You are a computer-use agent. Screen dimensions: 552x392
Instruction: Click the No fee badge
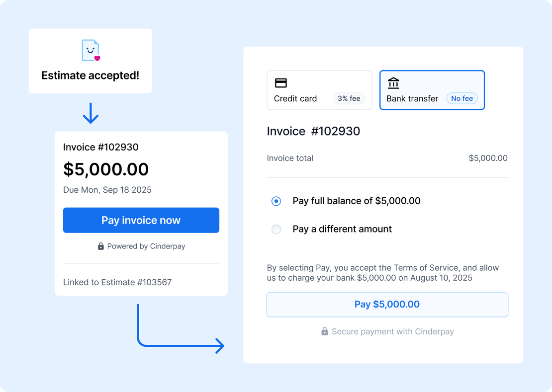[x=462, y=98]
